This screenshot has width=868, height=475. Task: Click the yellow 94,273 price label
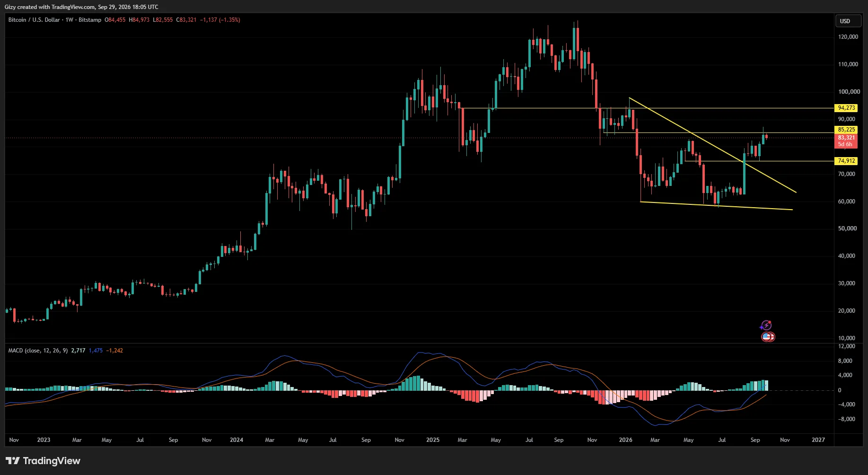pos(846,108)
